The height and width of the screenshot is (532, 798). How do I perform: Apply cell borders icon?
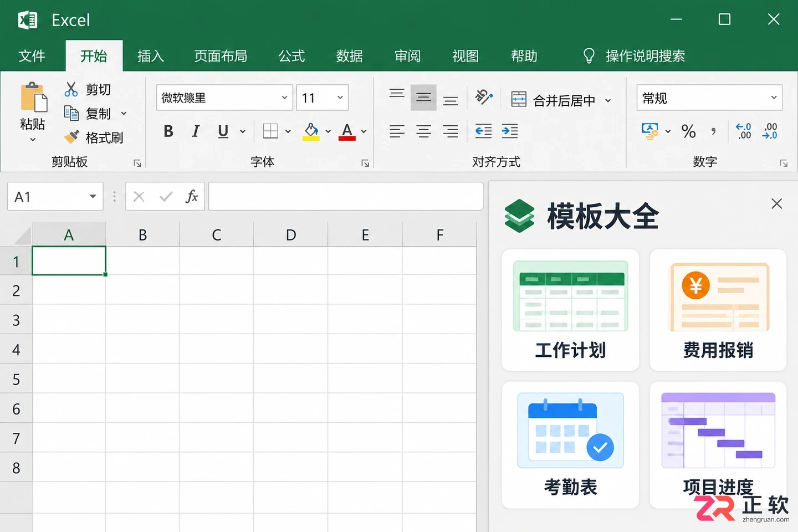click(x=270, y=131)
